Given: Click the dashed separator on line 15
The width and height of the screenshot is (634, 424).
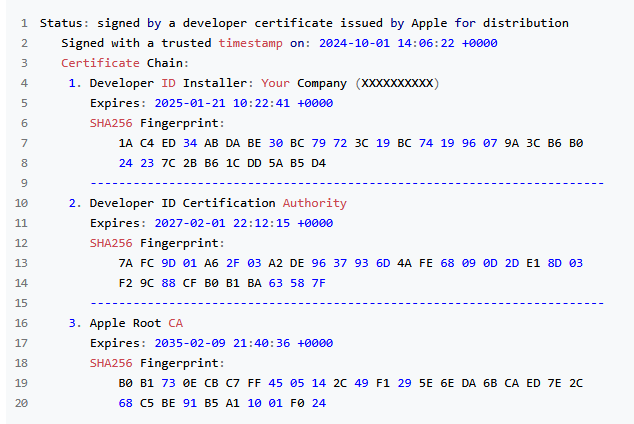Looking at the screenshot, I should (x=347, y=303).
